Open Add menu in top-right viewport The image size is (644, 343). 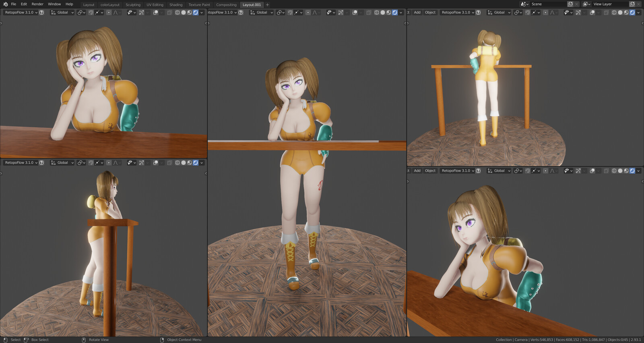[x=417, y=12]
